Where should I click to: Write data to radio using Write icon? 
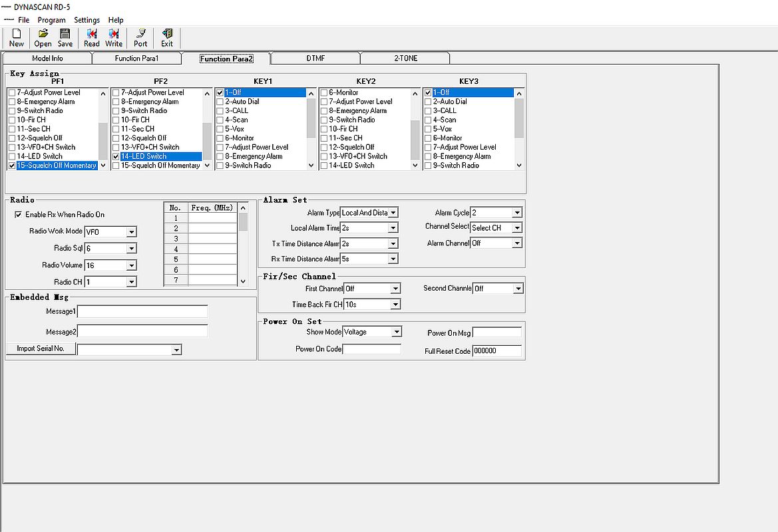pyautogui.click(x=114, y=38)
